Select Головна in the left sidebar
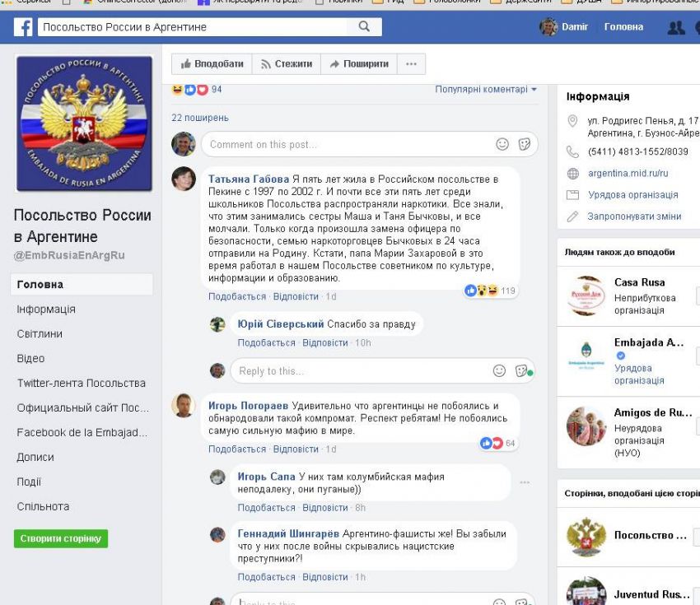This screenshot has height=605, width=700. pyautogui.click(x=82, y=285)
